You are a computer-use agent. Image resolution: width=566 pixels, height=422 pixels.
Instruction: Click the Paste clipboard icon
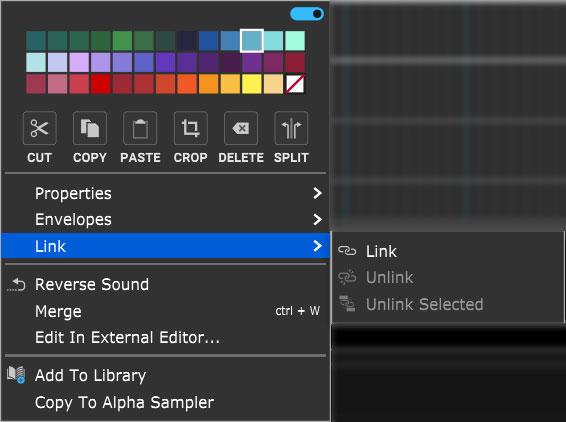(140, 128)
